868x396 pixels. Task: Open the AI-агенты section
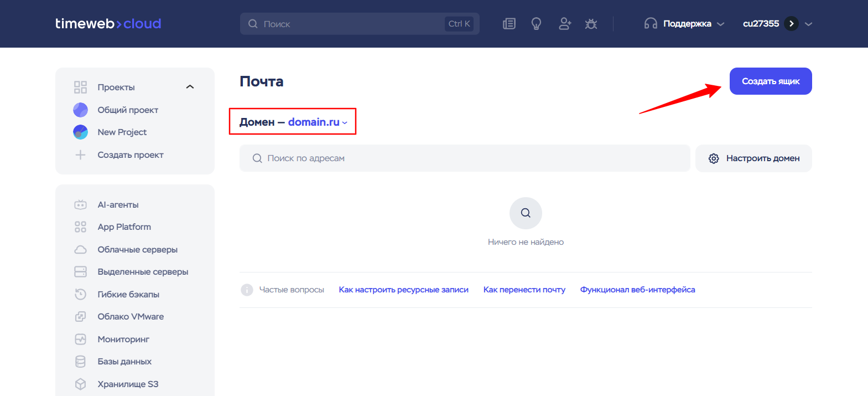point(118,205)
